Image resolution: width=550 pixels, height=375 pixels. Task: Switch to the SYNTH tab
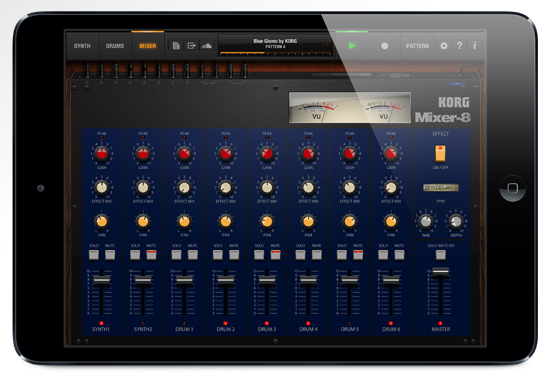coord(82,46)
